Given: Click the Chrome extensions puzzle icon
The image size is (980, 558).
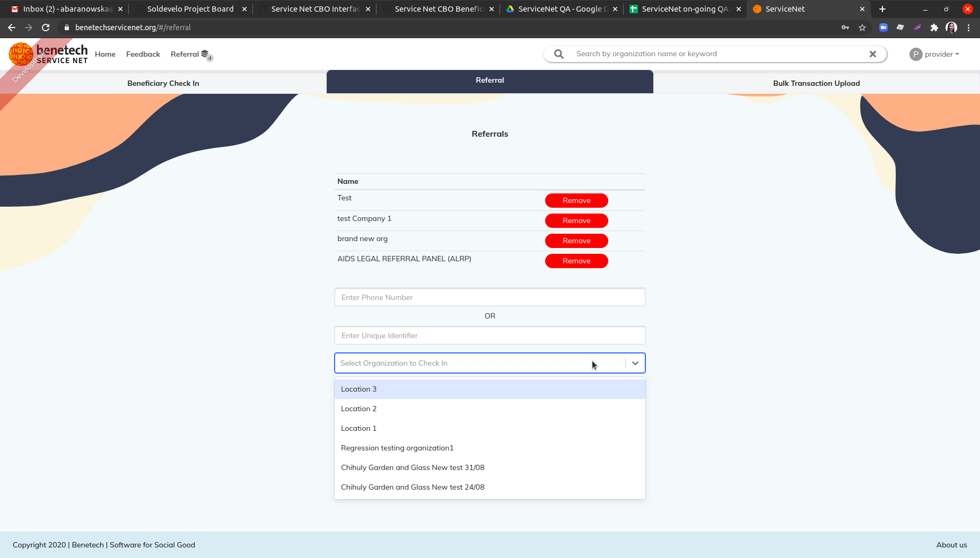Looking at the screenshot, I should [x=934, y=27].
